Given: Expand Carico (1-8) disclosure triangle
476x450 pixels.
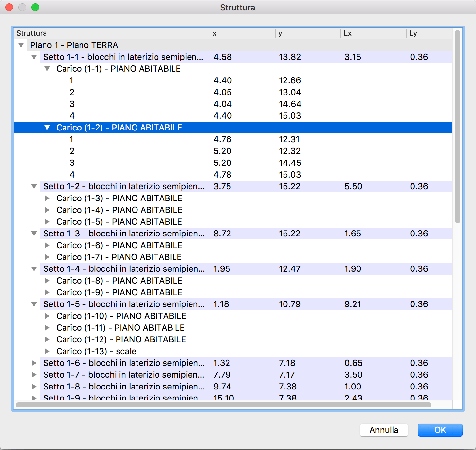Looking at the screenshot, I should [x=47, y=281].
